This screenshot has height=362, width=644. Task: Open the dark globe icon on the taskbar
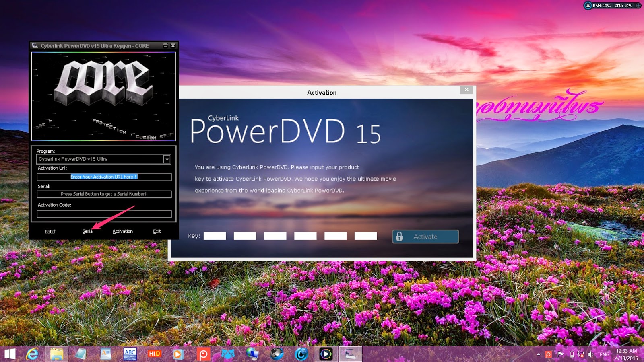(x=277, y=354)
